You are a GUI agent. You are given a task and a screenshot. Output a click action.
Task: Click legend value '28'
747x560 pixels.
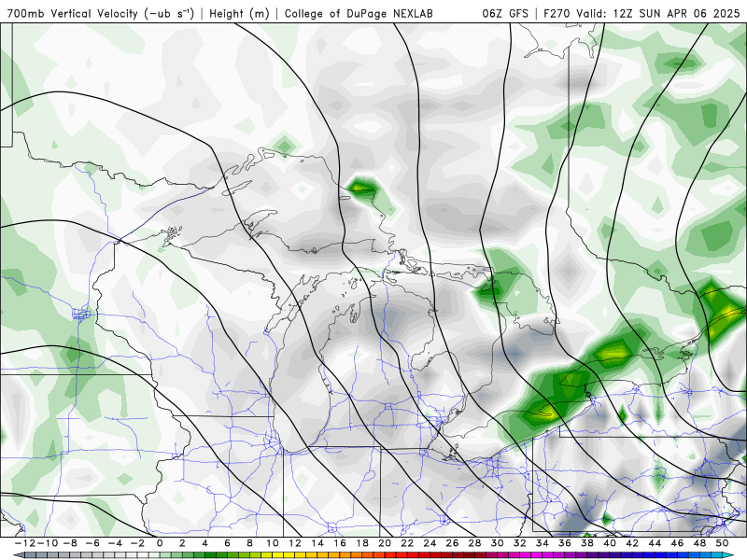tap(474, 543)
